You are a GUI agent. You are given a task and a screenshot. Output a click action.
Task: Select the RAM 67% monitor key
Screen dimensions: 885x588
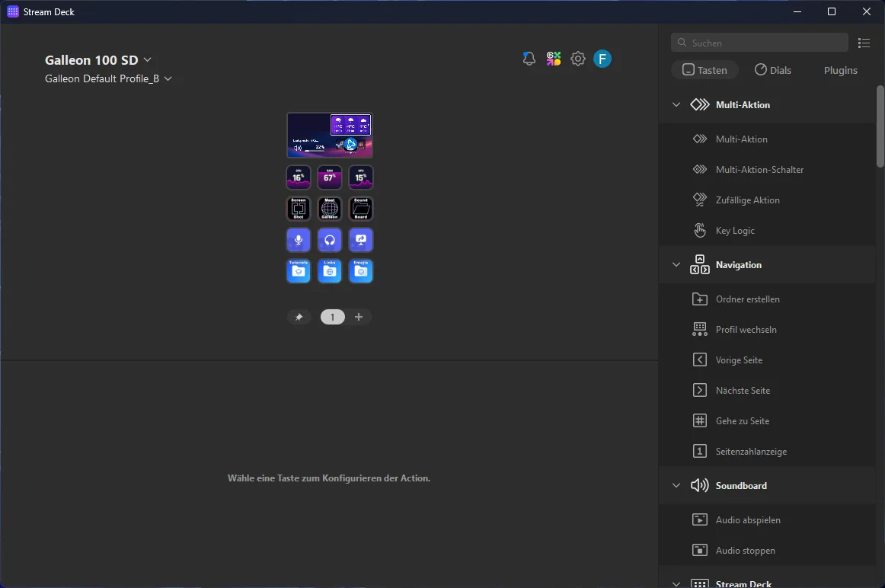tap(329, 177)
